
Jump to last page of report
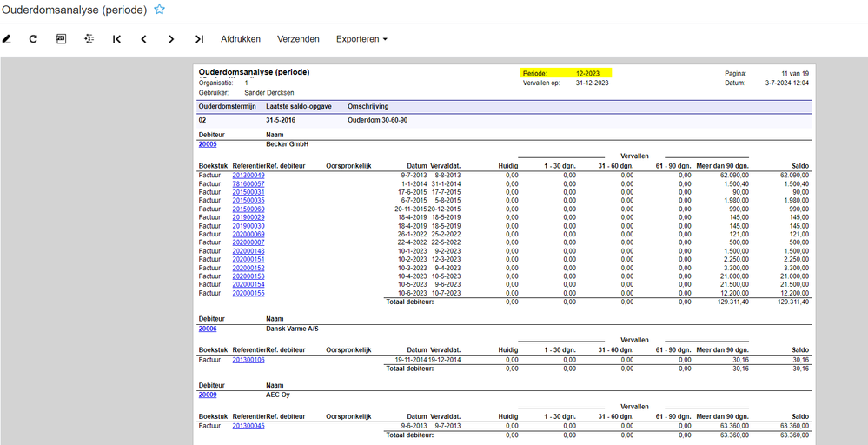coord(199,39)
